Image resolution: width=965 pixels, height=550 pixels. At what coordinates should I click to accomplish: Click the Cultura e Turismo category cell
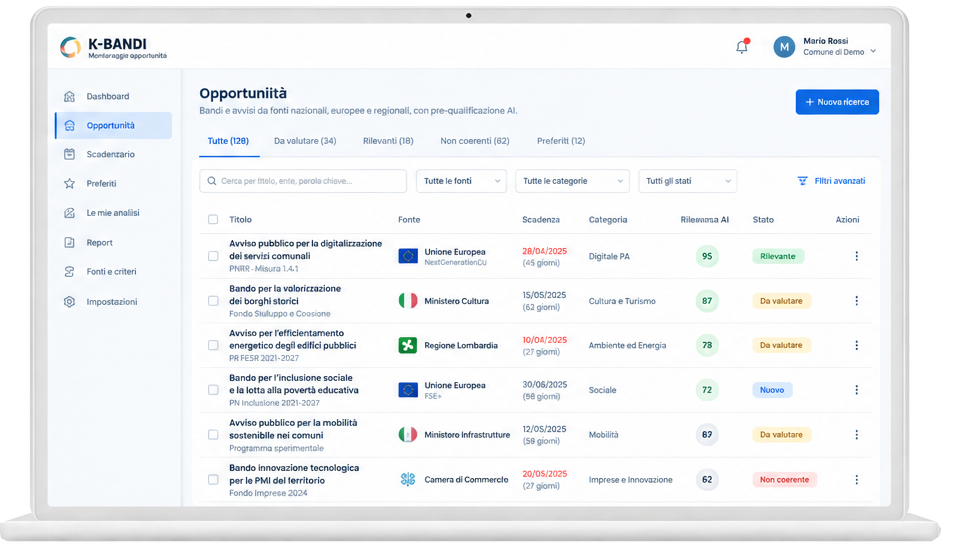(622, 301)
